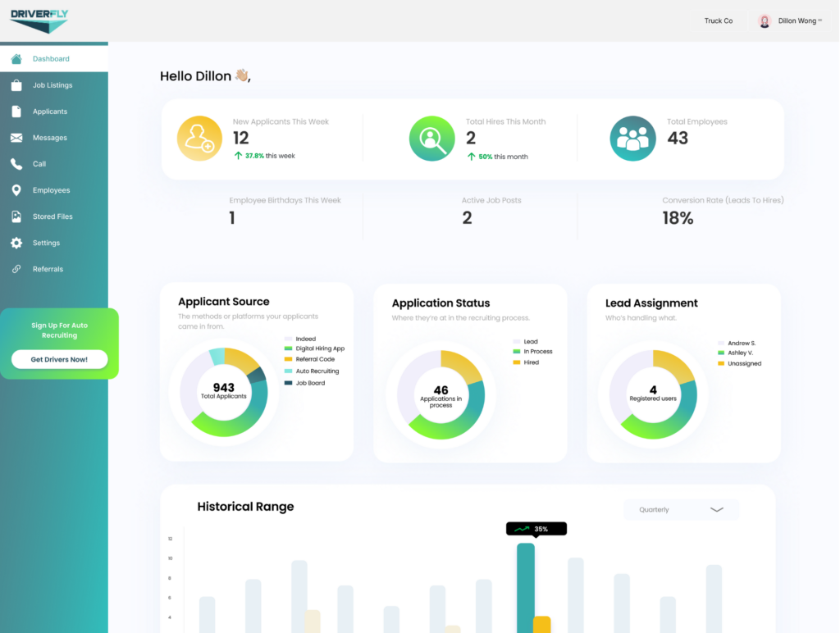Click the Lead Assignment card heading
The width and height of the screenshot is (840, 633).
click(x=651, y=303)
